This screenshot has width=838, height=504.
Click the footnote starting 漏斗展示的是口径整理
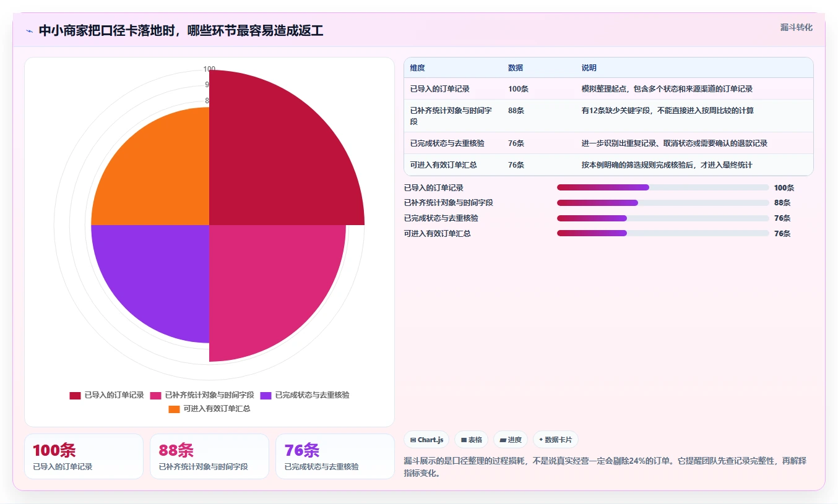coord(605,468)
